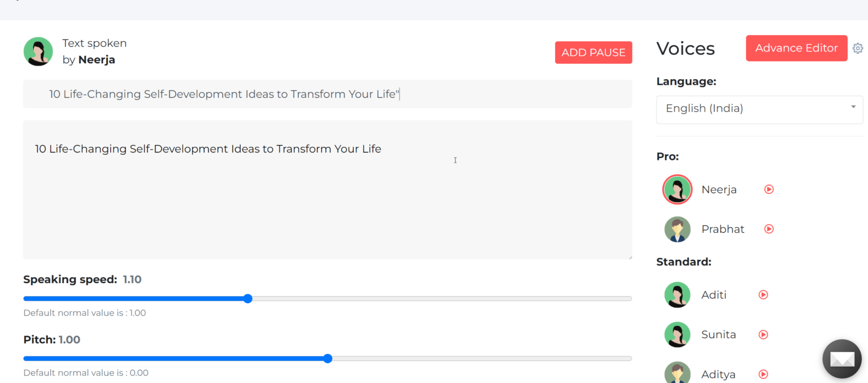Open voice settings via the gear icon
The height and width of the screenshot is (383, 868).
(858, 48)
